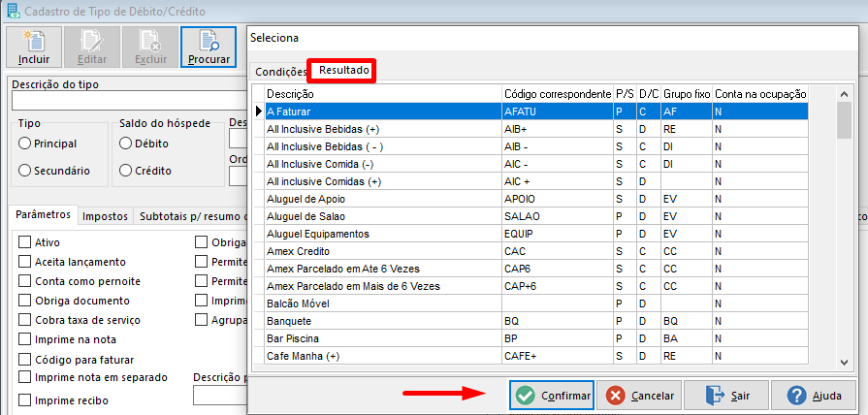This screenshot has height=415, width=868.
Task: Select Amex Parcelado em Mais de 6 Vezes
Action: pos(537,286)
